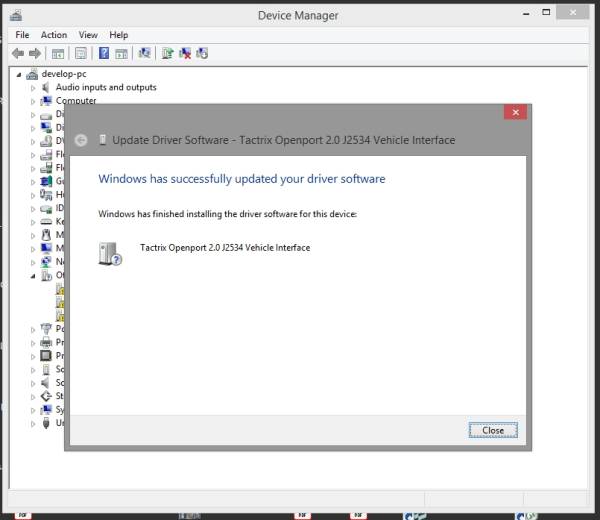Expand the Computer tree node
This screenshot has width=600, height=520.
click(x=33, y=101)
